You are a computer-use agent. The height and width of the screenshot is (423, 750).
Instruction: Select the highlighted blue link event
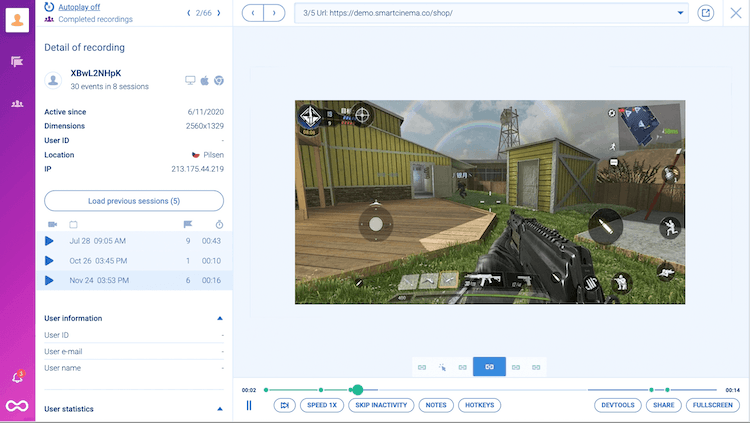489,367
